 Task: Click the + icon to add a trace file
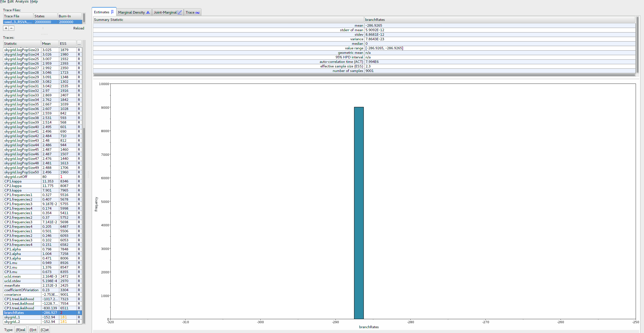(6, 28)
